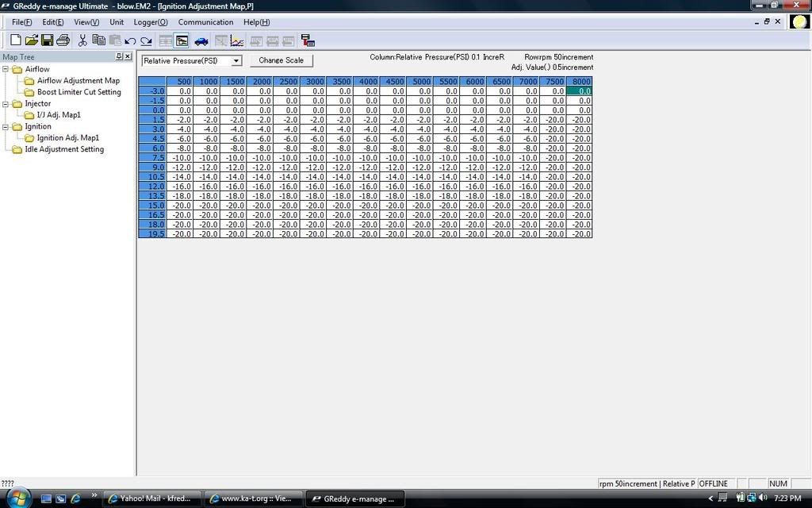Image resolution: width=812 pixels, height=508 pixels.
Task: Open the Relative Pressure(PSI) dropdown
Action: point(236,60)
